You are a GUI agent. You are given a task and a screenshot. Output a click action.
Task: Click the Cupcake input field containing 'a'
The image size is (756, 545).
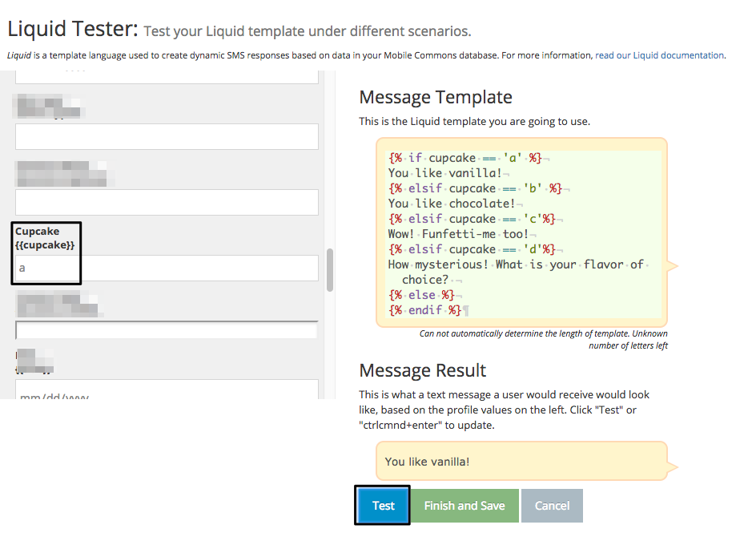click(167, 268)
